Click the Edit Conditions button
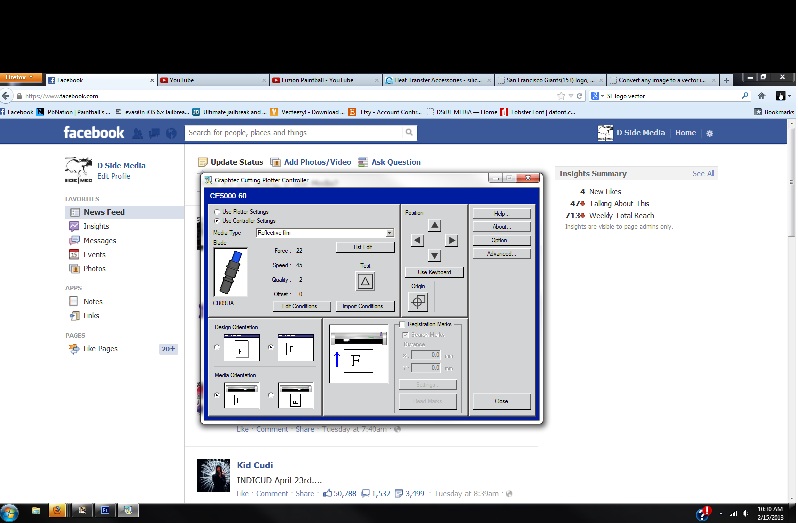 [302, 306]
